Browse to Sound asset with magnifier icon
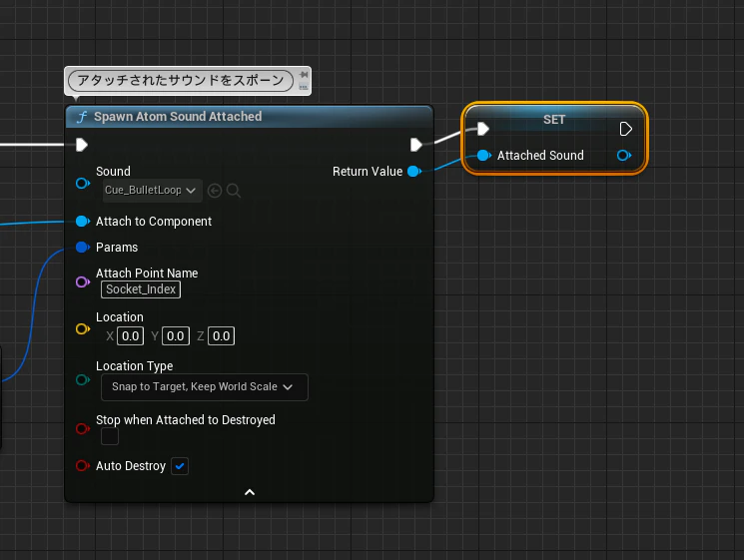 click(x=233, y=191)
